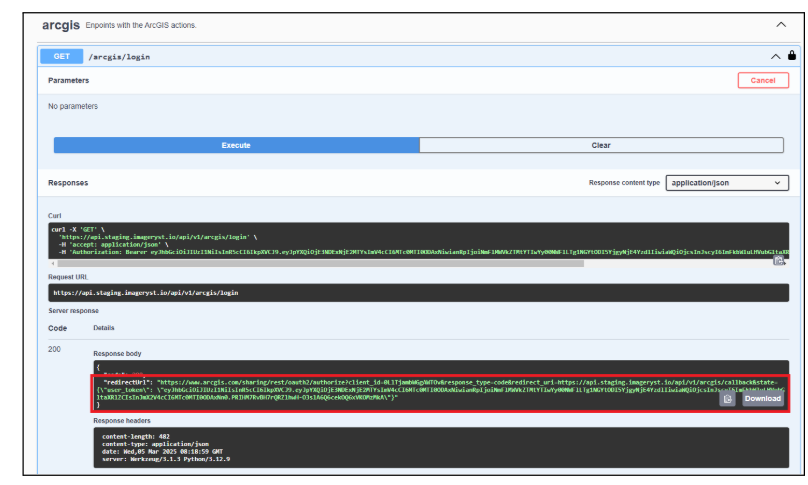808x485 pixels.
Task: Open the Response content type dropdown
Action: [727, 183]
